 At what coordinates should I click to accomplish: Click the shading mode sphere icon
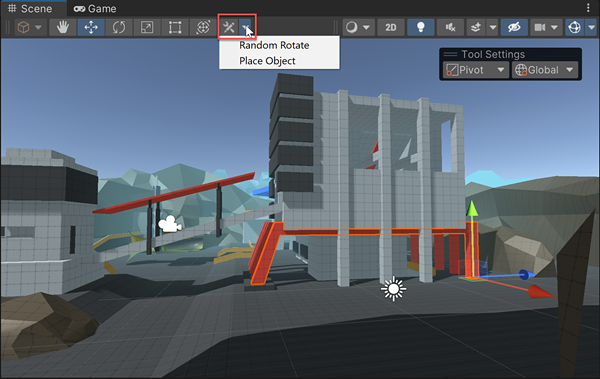[x=352, y=27]
